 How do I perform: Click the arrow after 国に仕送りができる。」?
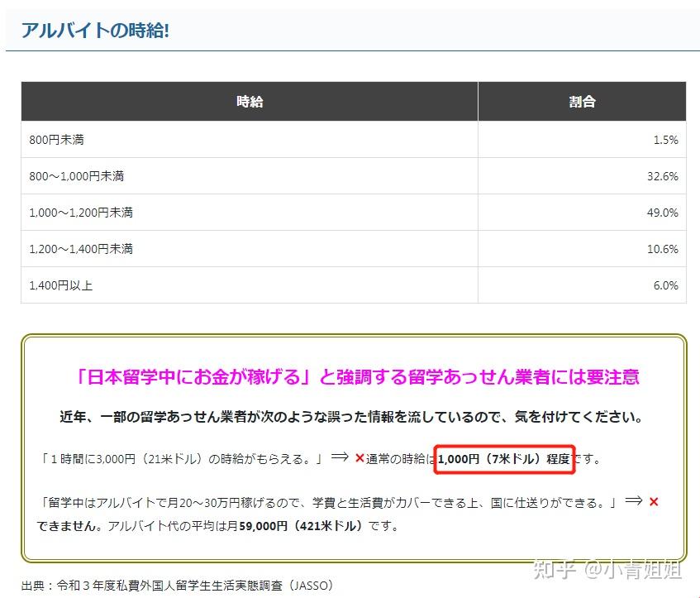coord(634,500)
